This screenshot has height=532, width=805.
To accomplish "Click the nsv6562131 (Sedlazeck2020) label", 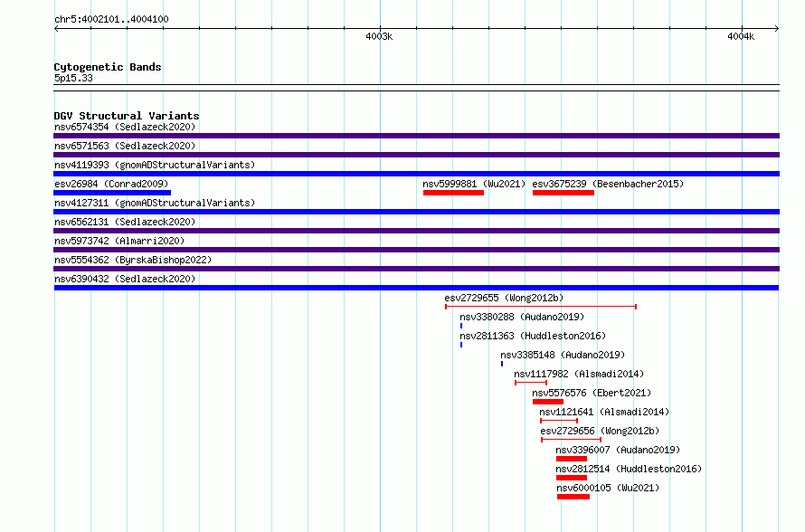I will tap(125, 222).
